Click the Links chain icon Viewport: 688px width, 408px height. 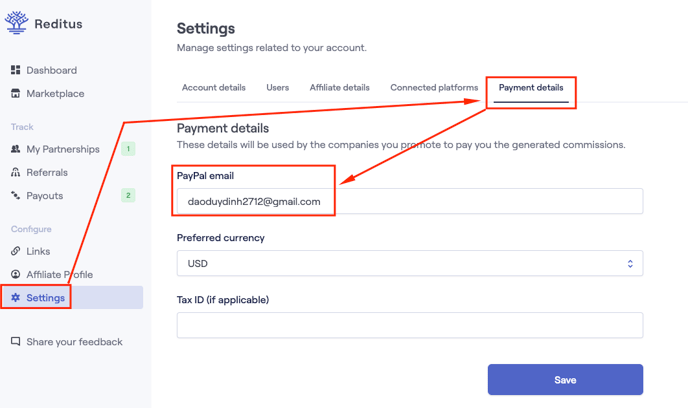15,251
